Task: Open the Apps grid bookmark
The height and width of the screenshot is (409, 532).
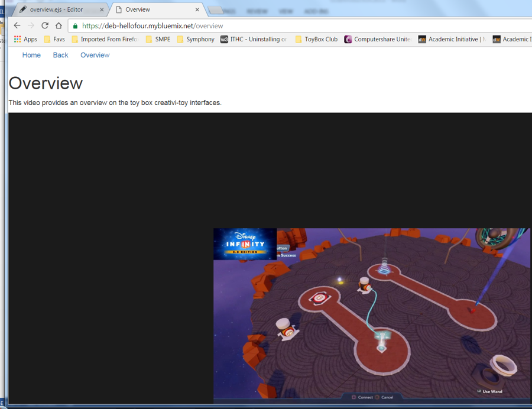Action: coord(25,39)
